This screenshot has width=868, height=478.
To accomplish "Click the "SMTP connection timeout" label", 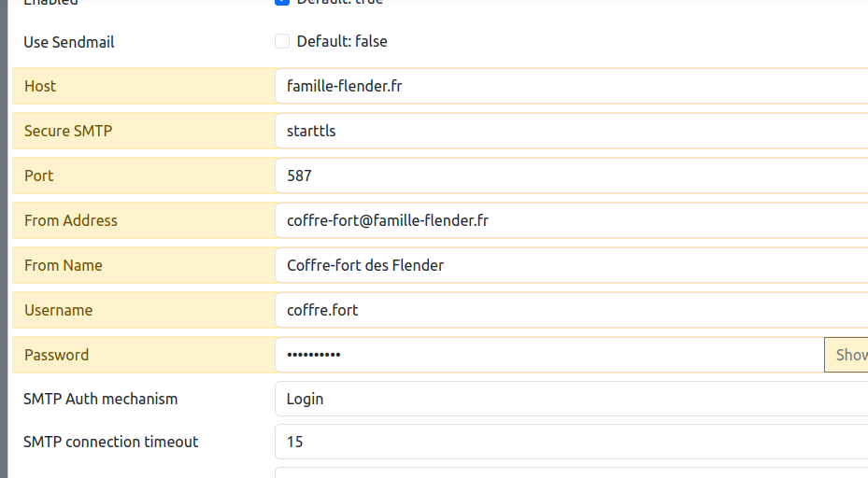I will (110, 442).
